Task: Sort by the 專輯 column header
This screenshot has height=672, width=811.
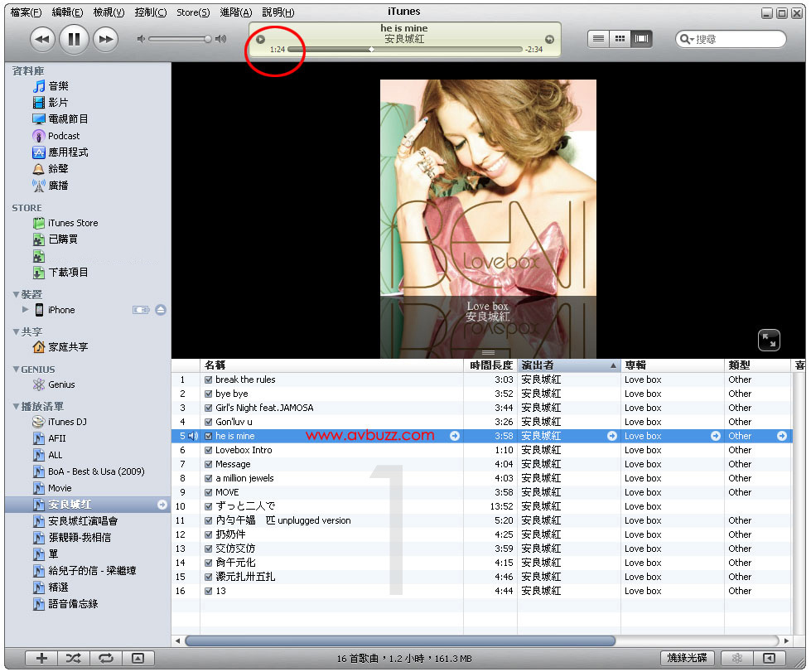Action: (x=673, y=365)
